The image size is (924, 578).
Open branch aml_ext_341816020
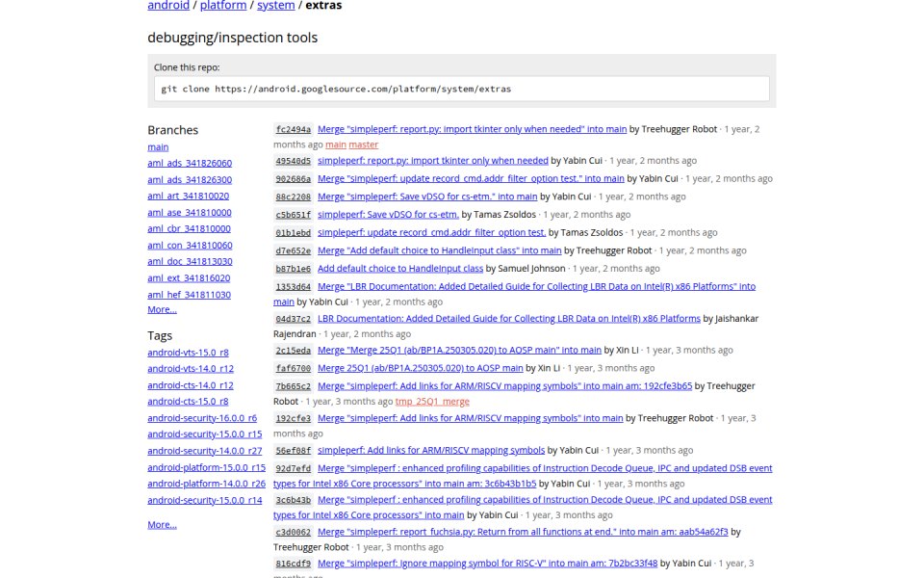click(190, 277)
